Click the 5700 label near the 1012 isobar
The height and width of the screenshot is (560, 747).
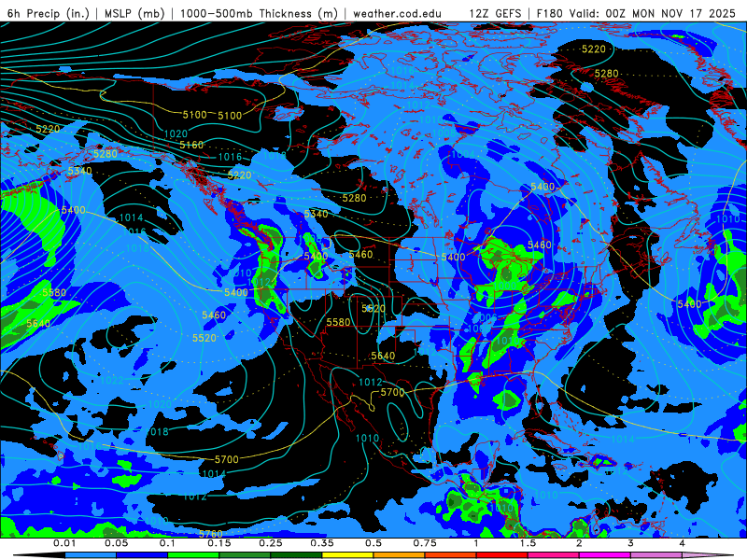click(392, 392)
